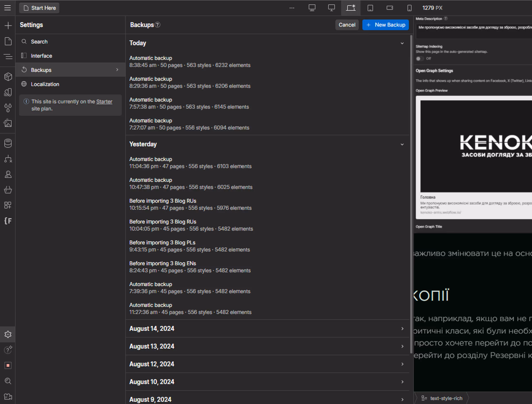Select the 8:38:45 am automatic backup

click(x=268, y=62)
